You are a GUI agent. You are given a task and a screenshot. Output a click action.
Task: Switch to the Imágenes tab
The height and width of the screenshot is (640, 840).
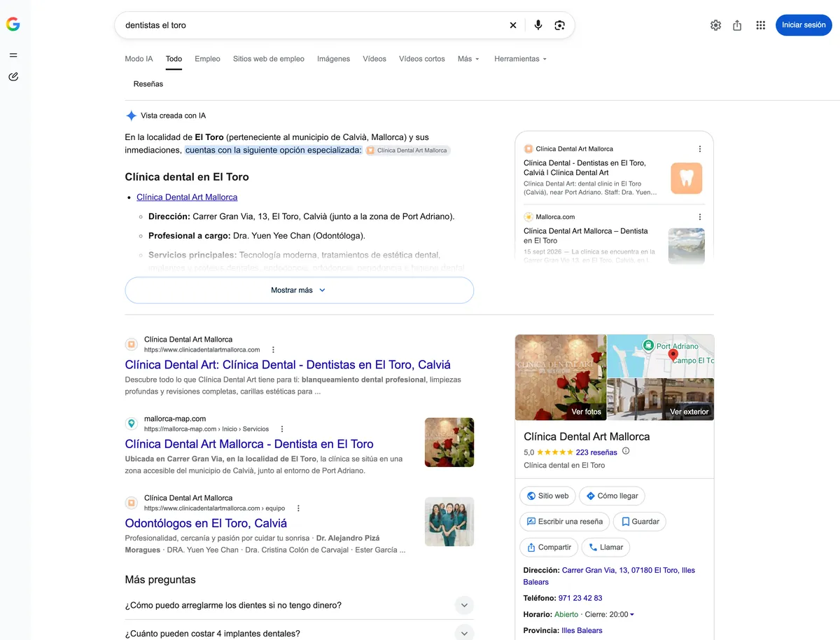click(333, 59)
